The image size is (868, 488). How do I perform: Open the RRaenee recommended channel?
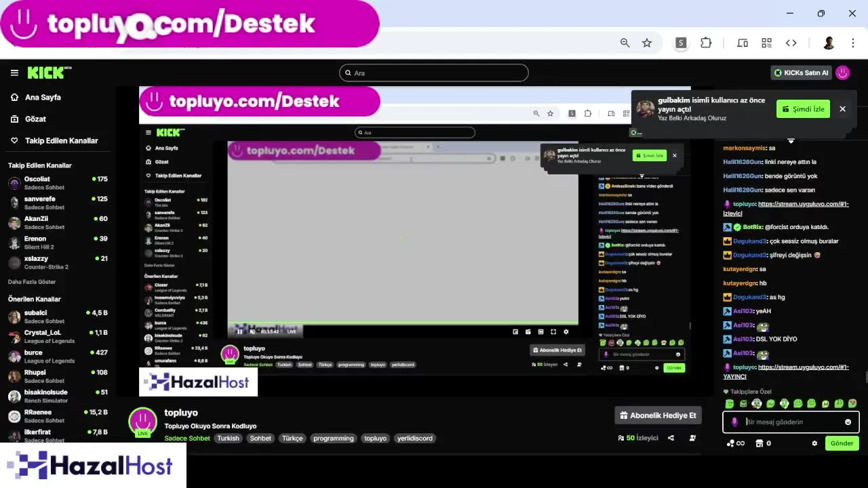pyautogui.click(x=58, y=415)
